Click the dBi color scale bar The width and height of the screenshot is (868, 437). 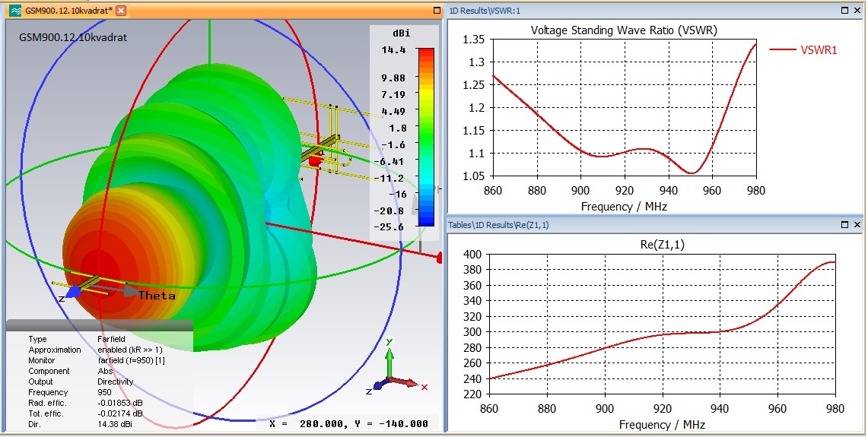tap(426, 138)
